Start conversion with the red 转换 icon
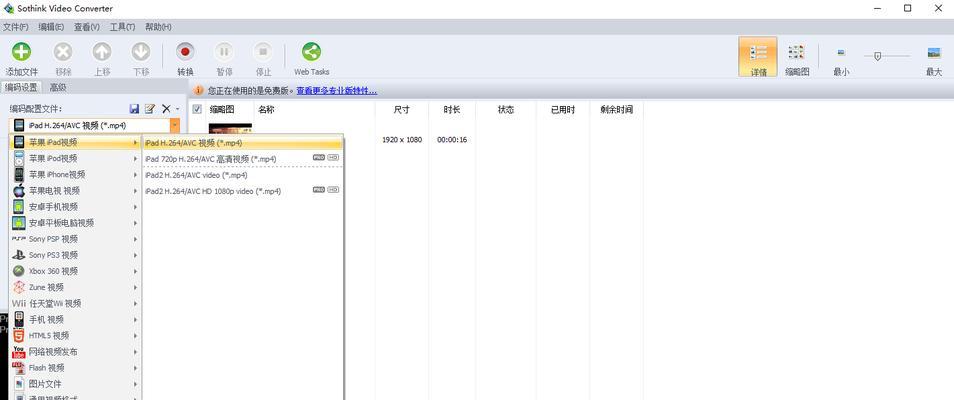 pyautogui.click(x=186, y=52)
